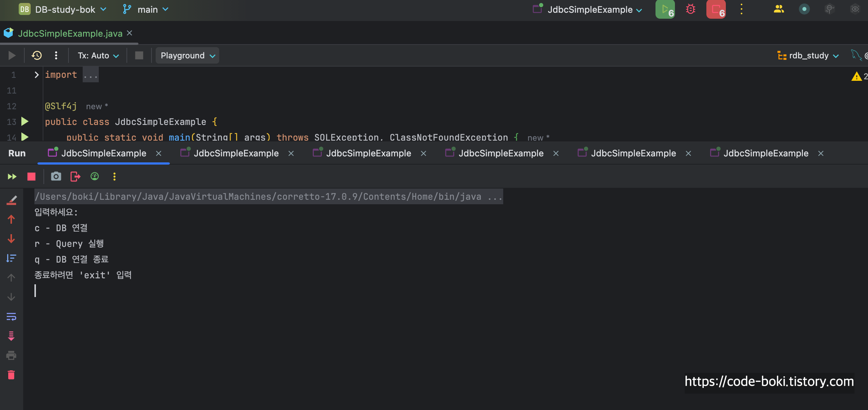Viewport: 868px width, 410px height.
Task: Open the Playground dropdown
Action: (187, 56)
